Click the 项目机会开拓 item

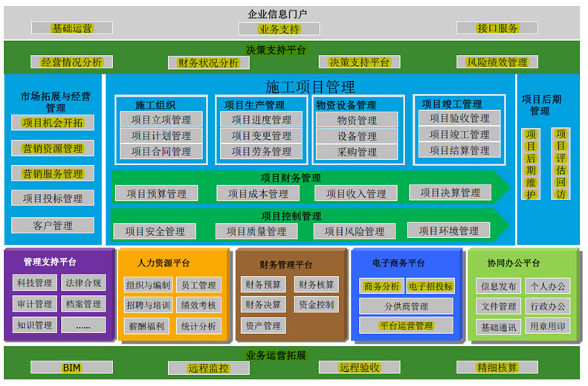(53, 123)
